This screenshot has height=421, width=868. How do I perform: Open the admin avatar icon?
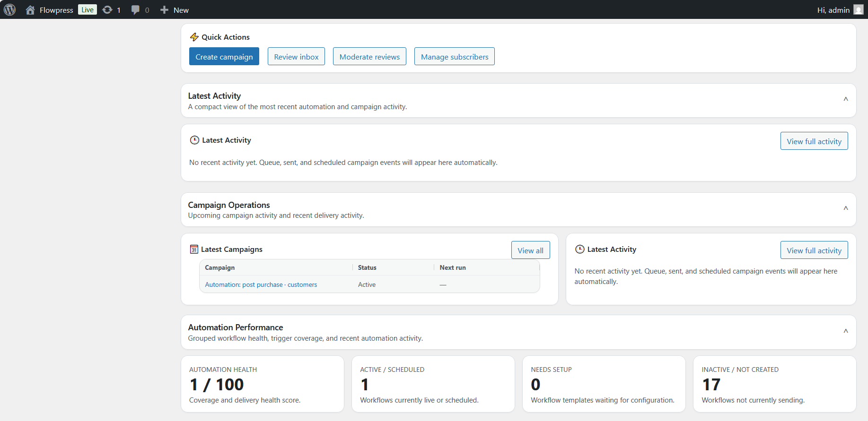pos(859,10)
